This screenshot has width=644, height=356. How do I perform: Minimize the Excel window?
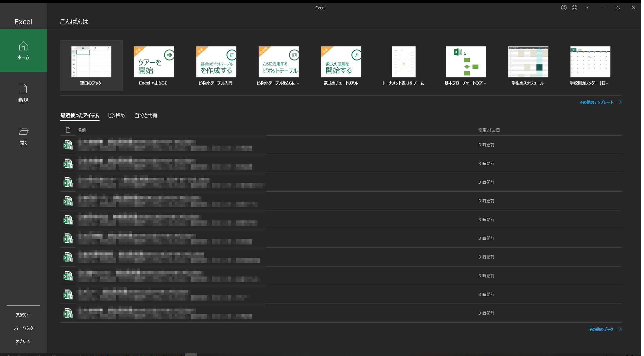(x=603, y=8)
